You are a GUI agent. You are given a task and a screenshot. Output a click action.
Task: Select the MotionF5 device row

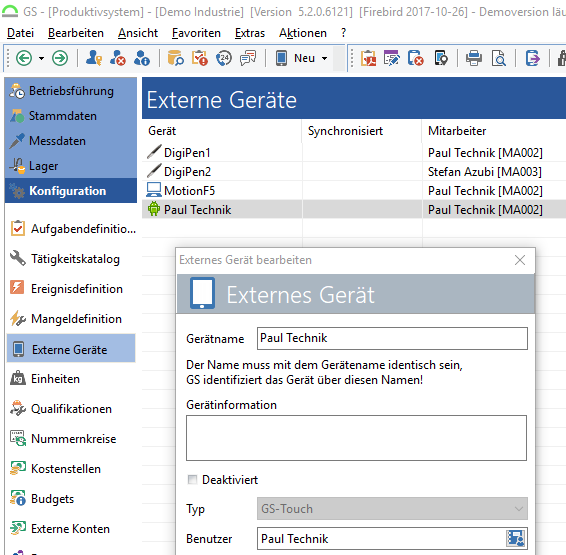point(354,191)
